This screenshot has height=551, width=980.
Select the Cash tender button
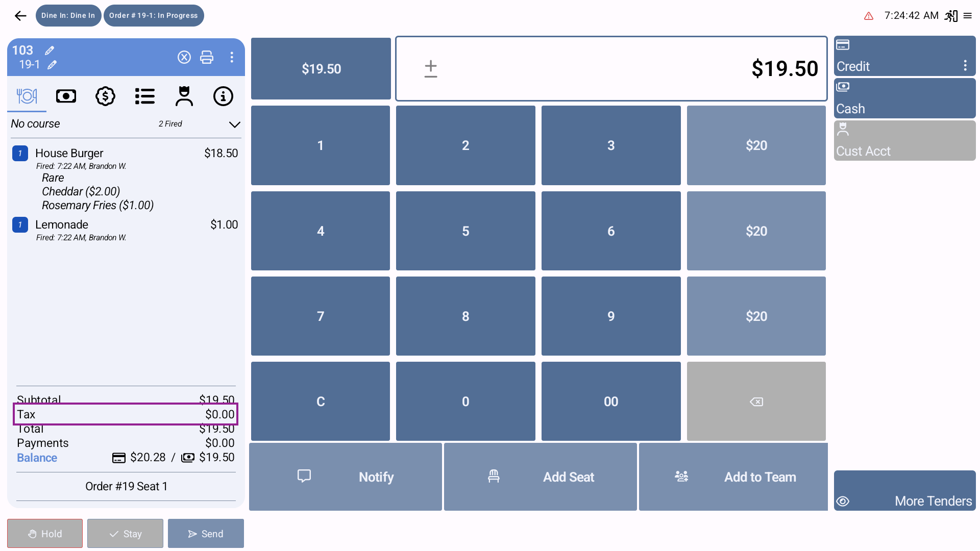click(x=904, y=98)
